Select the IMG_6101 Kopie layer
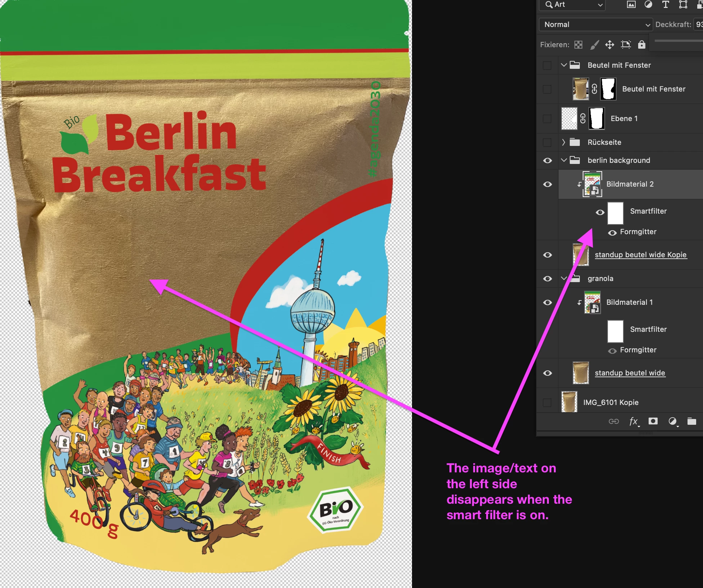The height and width of the screenshot is (588, 703). click(611, 402)
